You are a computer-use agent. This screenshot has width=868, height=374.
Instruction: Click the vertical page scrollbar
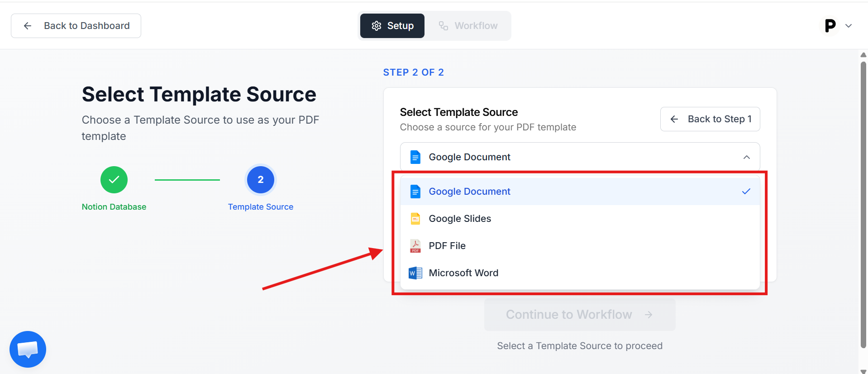tap(863, 204)
